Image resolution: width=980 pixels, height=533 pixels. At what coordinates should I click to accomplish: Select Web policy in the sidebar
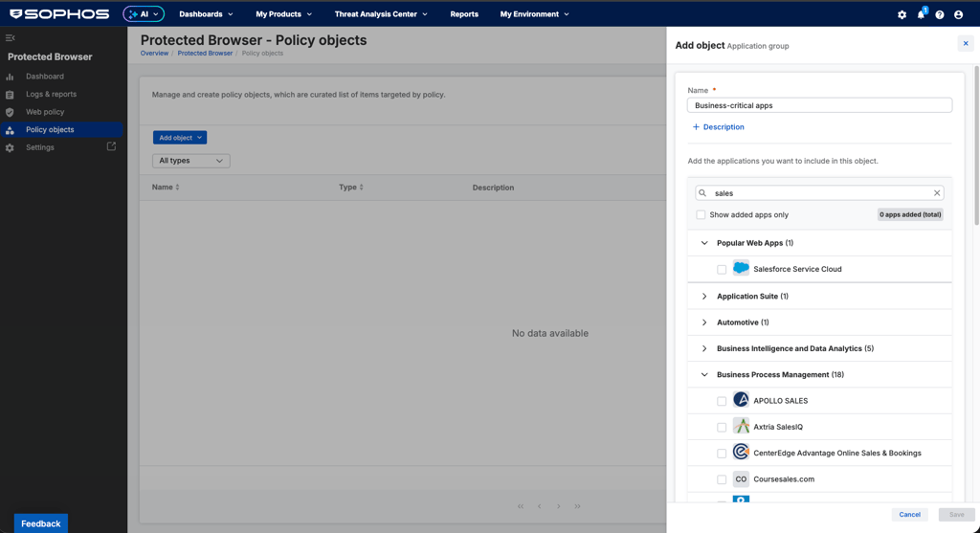click(x=45, y=112)
